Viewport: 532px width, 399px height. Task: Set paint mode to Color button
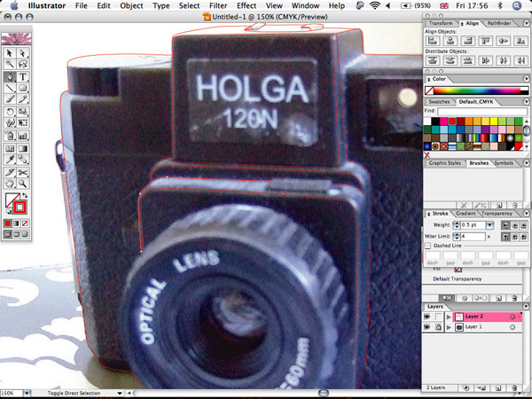[8, 223]
